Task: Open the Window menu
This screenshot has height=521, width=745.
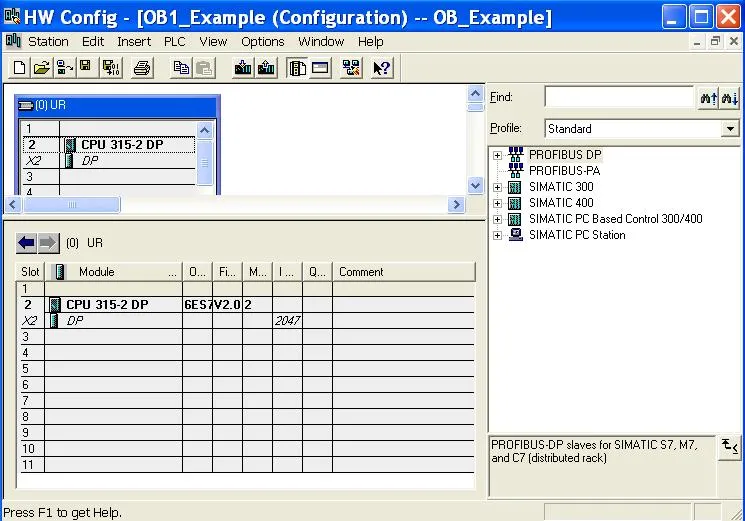Action: 321,42
